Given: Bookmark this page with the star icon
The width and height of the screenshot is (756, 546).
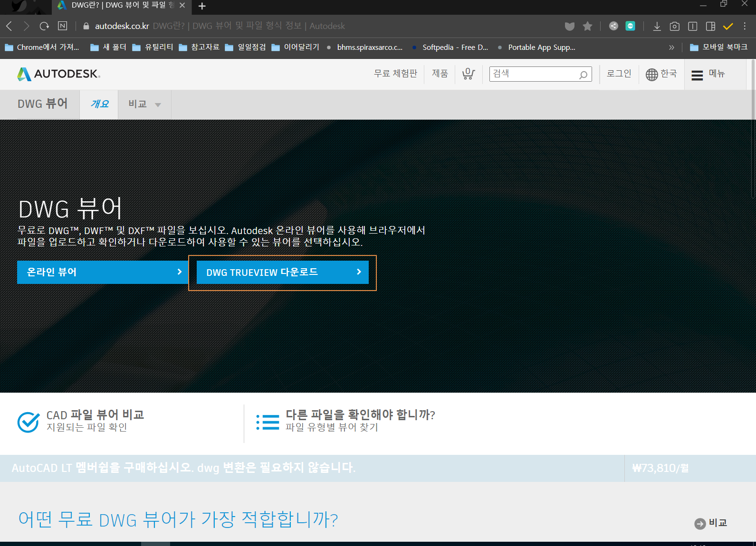Looking at the screenshot, I should (588, 26).
